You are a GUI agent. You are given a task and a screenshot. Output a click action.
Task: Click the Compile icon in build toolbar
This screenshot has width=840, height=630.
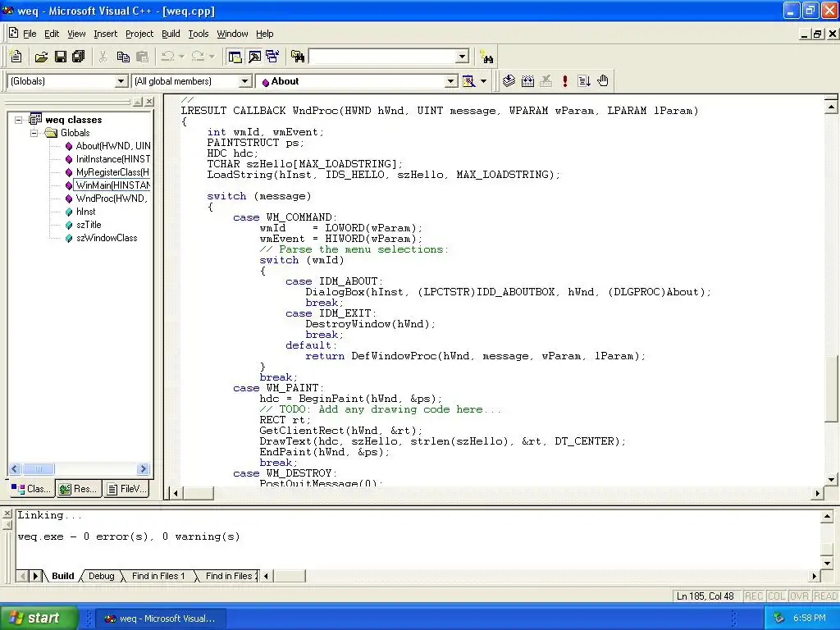(509, 81)
